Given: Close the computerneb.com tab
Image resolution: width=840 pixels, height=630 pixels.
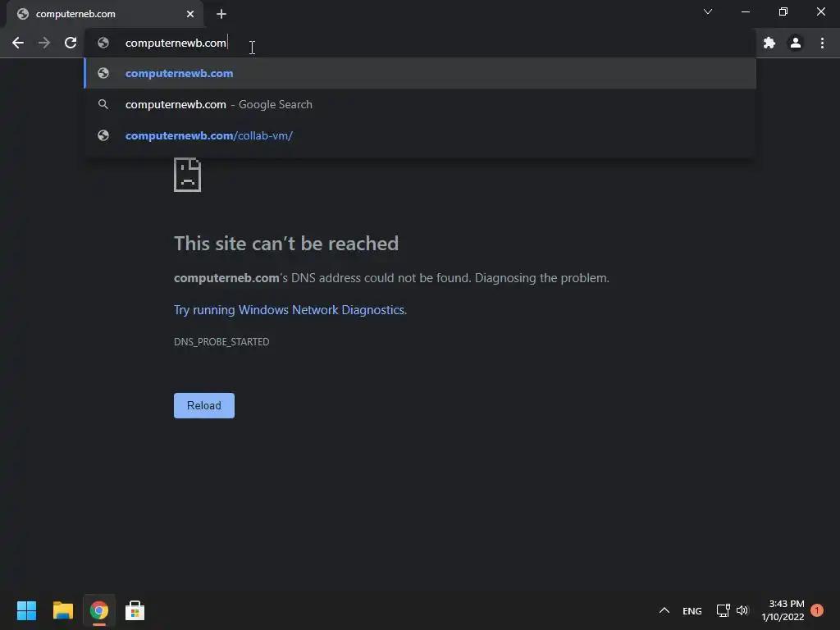Looking at the screenshot, I should coord(190,14).
